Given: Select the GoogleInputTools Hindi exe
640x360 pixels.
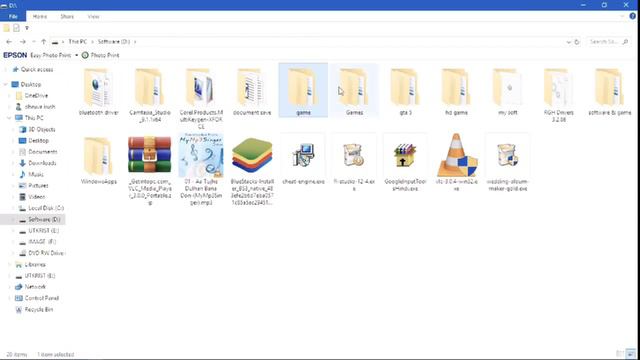Looking at the screenshot, I should coord(405,163).
